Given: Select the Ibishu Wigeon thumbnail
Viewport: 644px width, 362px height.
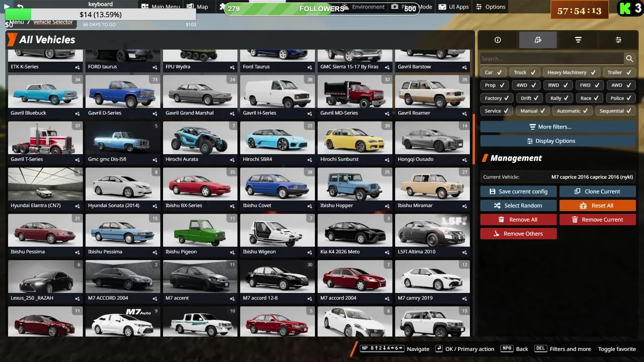Looking at the screenshot, I should (277, 231).
